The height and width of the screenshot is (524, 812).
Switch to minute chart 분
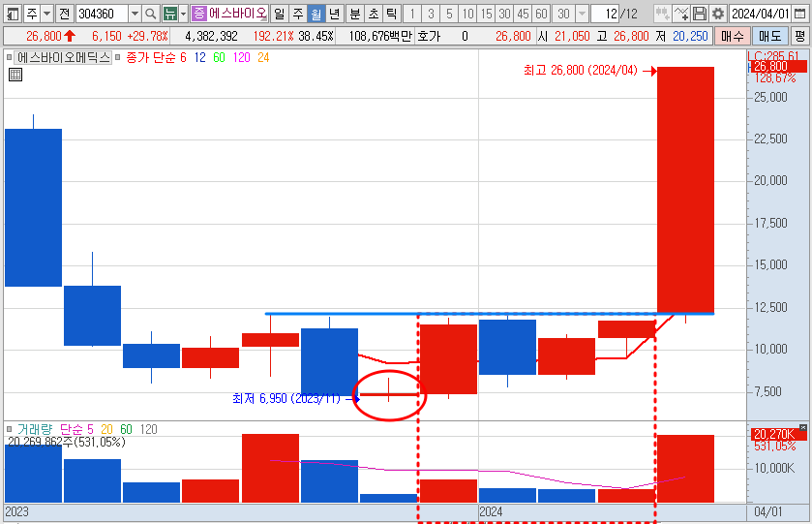coord(355,14)
